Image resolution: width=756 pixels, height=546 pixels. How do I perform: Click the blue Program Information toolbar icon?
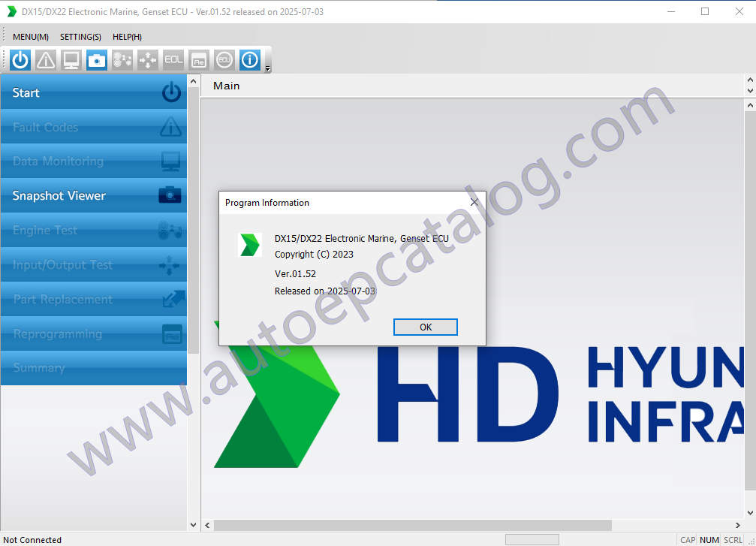point(249,60)
